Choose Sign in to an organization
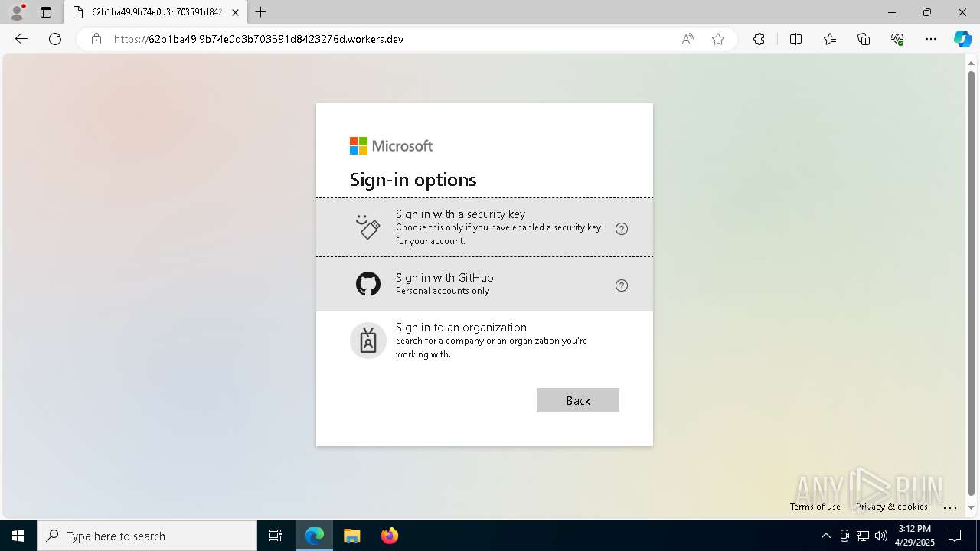 coord(485,341)
